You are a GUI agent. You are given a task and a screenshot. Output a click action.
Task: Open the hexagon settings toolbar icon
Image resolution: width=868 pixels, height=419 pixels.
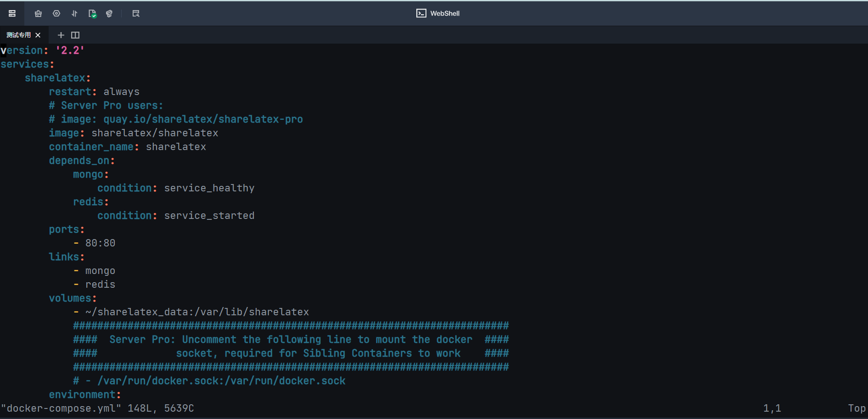click(56, 13)
